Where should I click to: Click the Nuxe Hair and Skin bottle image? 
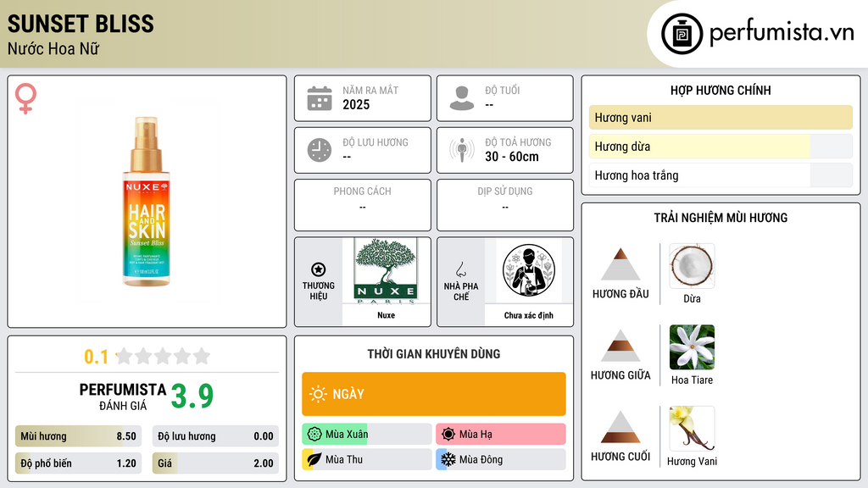pyautogui.click(x=147, y=202)
